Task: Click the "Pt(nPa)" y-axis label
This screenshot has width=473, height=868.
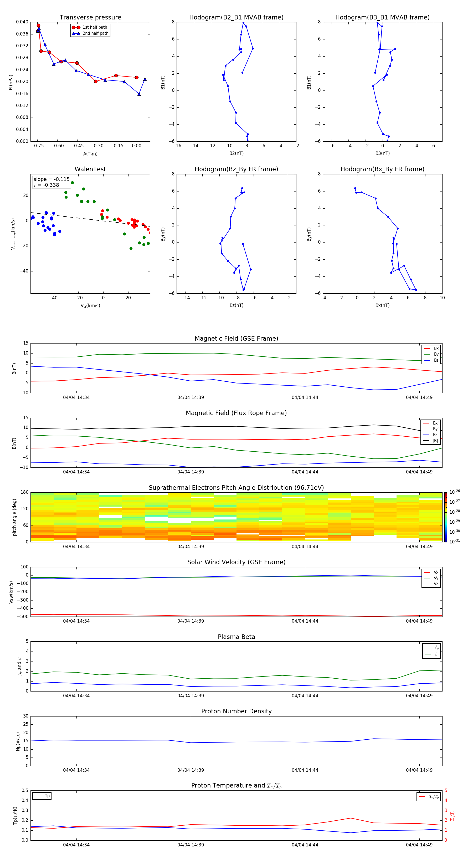Action: 11,82
